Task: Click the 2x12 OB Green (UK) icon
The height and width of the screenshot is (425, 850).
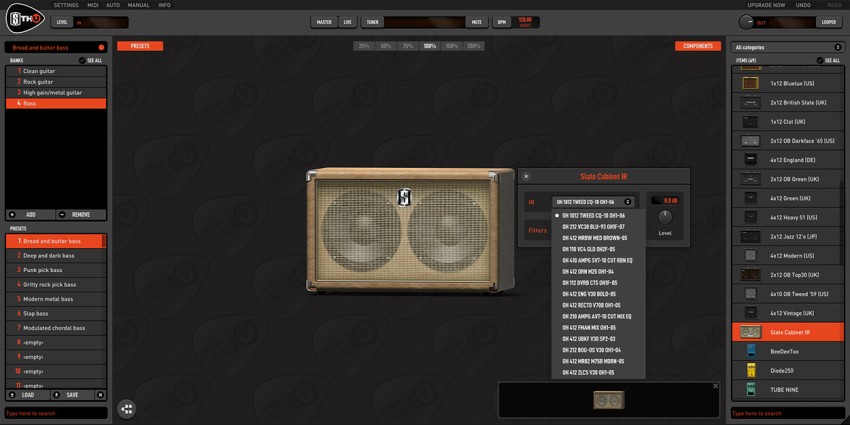Action: pyautogui.click(x=751, y=179)
